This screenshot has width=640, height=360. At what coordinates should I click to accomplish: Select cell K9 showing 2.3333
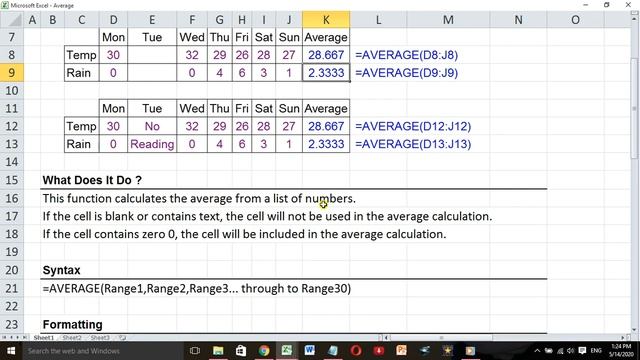326,73
